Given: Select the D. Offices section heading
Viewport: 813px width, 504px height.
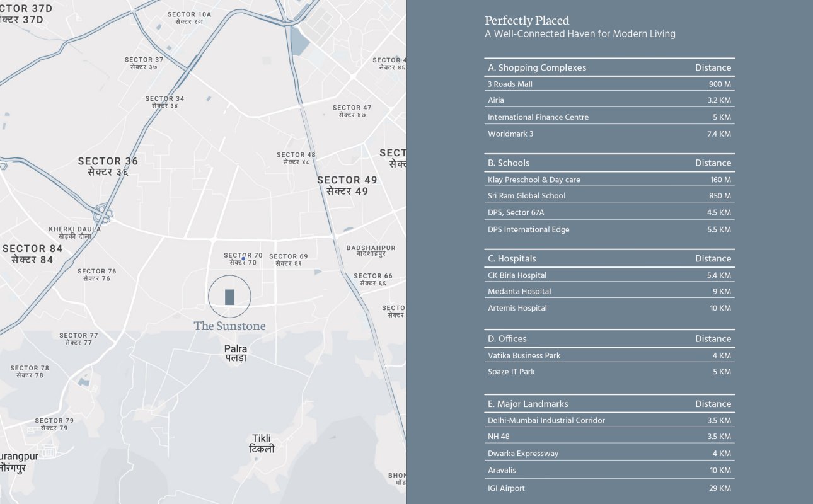Looking at the screenshot, I should 507,338.
